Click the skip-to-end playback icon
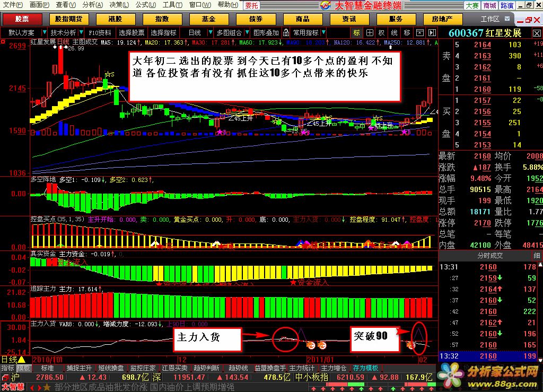Screen dimensions: 543x392 (432, 32)
